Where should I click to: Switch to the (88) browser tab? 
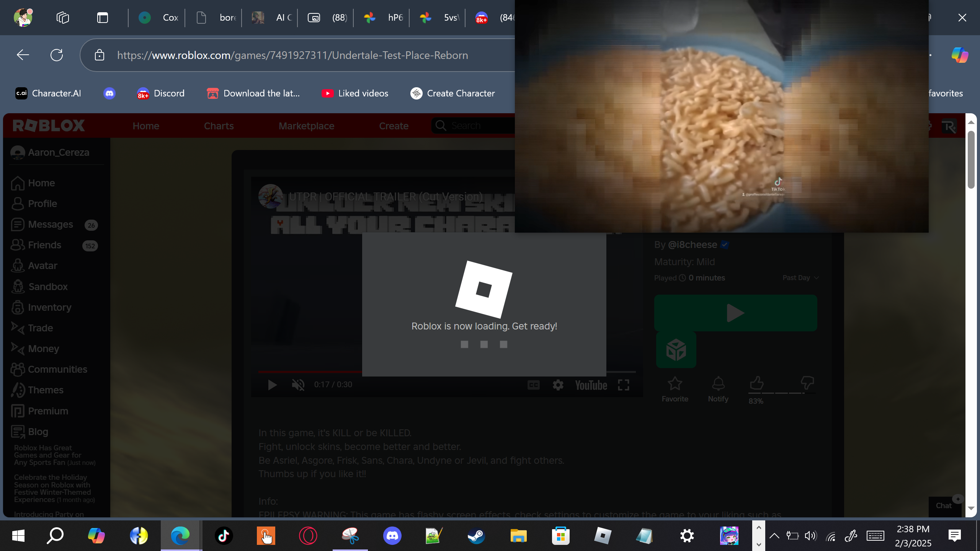(x=327, y=18)
